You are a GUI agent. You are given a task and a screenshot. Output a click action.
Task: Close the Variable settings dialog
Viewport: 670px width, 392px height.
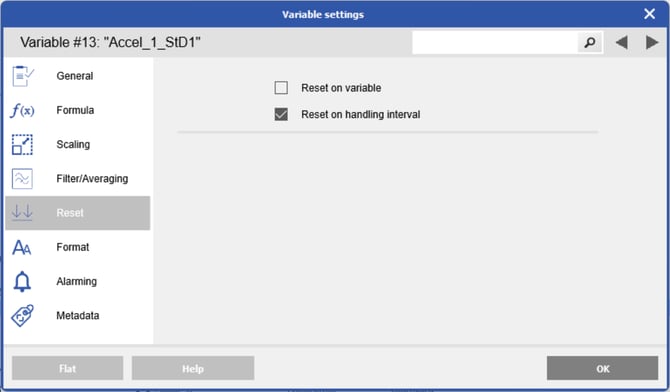[649, 14]
